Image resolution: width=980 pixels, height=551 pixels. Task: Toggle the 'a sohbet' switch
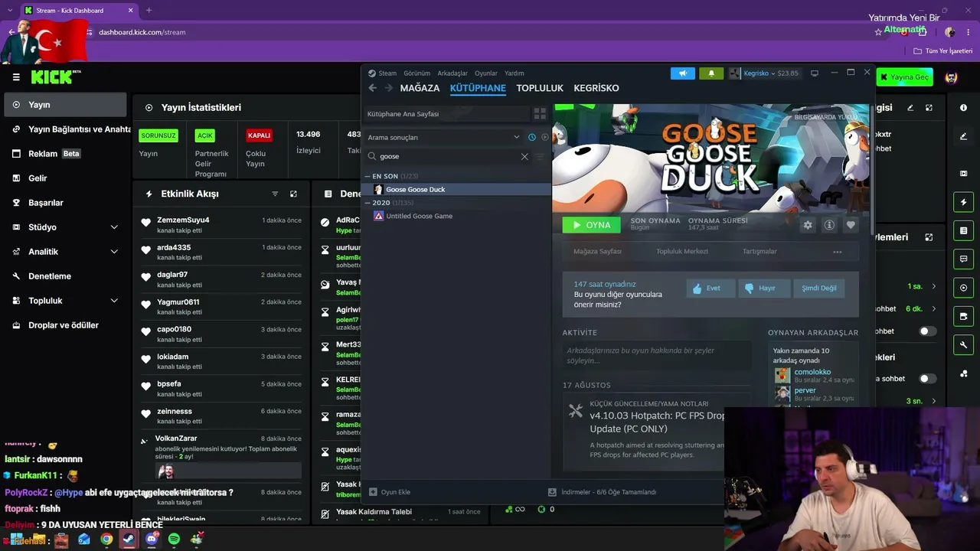pos(927,379)
